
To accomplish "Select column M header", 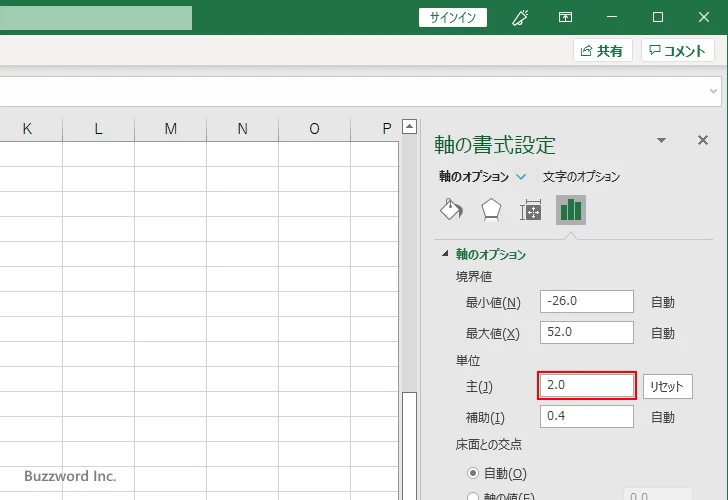I will [x=170, y=129].
